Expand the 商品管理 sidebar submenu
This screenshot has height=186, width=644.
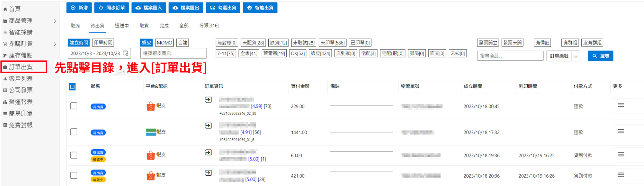coord(55,21)
